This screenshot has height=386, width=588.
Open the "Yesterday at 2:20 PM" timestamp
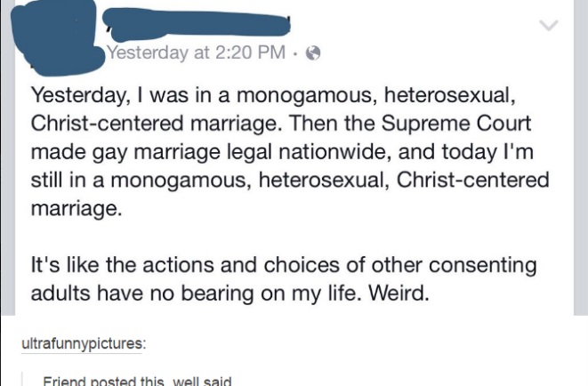(x=196, y=52)
